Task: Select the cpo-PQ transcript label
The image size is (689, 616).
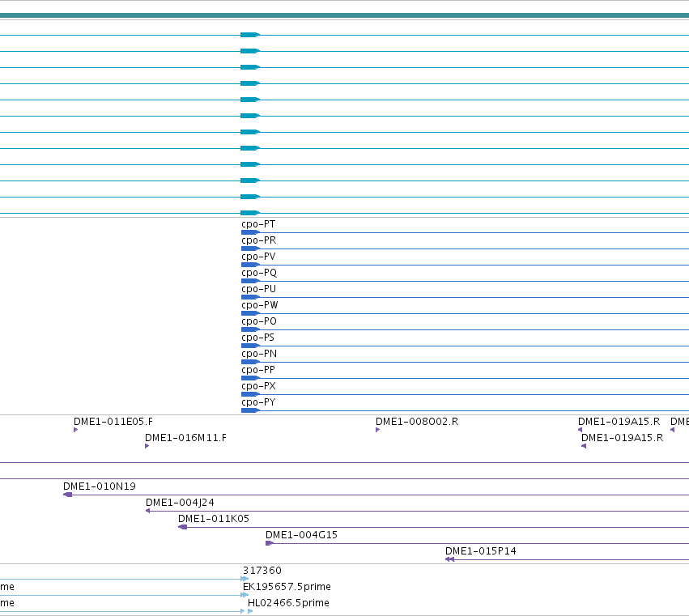Action: coord(259,274)
